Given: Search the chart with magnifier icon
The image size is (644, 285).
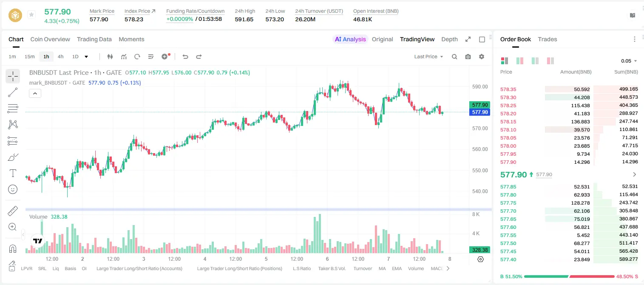Looking at the screenshot, I should [454, 57].
